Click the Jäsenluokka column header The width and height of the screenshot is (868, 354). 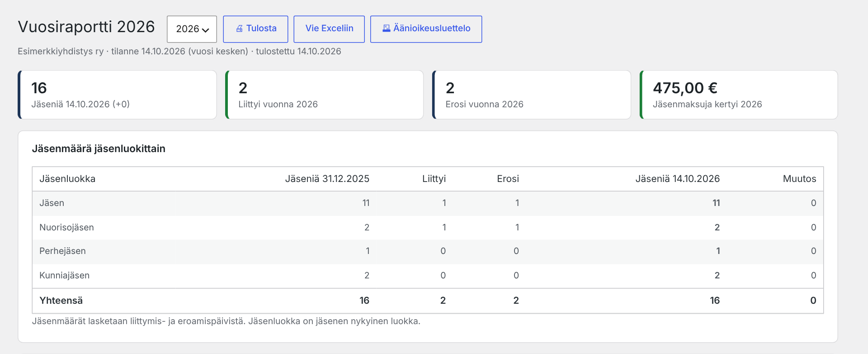tap(67, 179)
